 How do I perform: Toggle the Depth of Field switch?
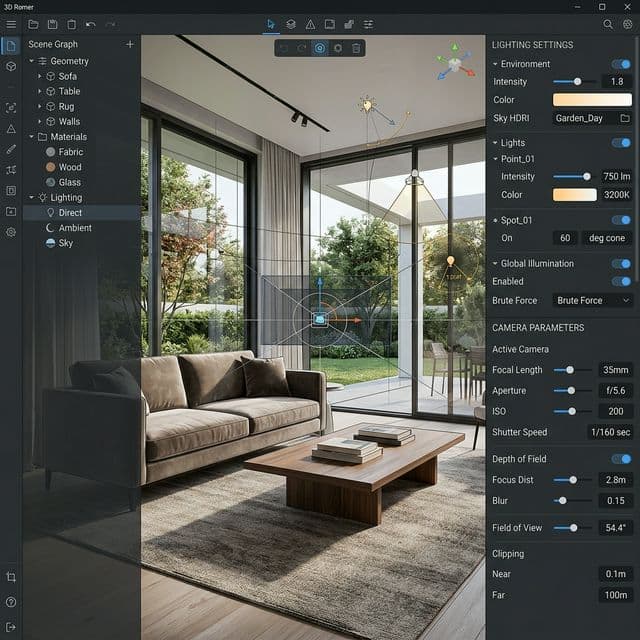pyautogui.click(x=621, y=459)
